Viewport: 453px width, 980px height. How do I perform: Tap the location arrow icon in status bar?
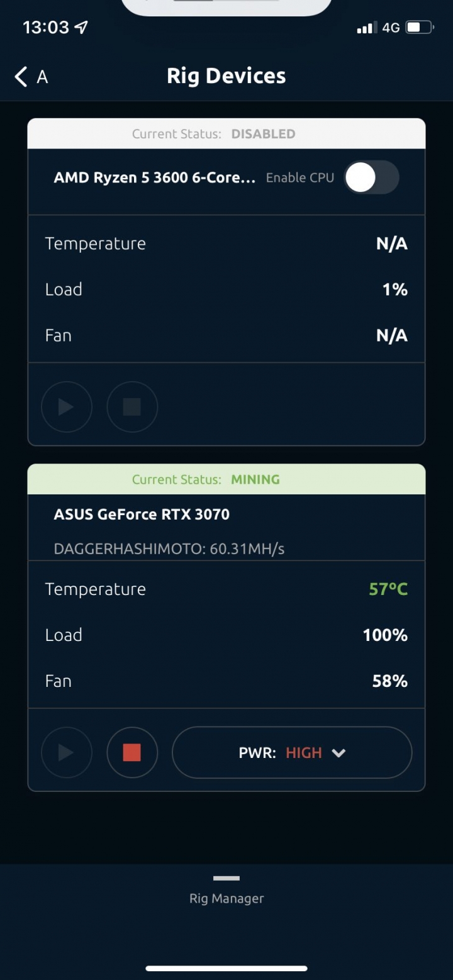coord(81,27)
